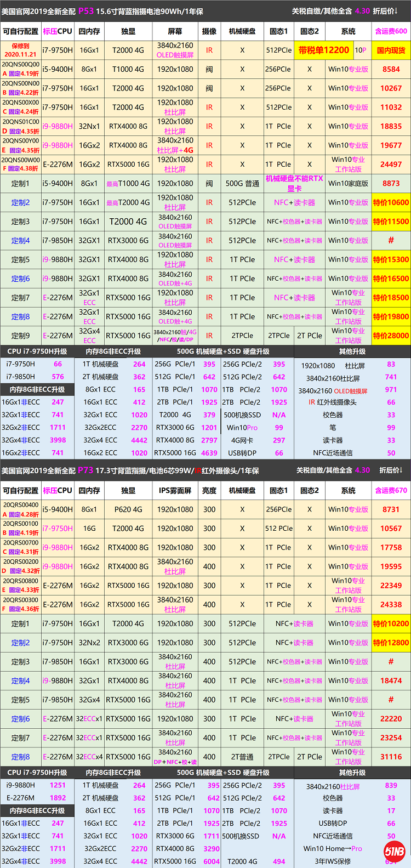Image resolution: width=411 pixels, height=868 pixels.
Task: Click the 保修到 2020.11.21 warranty cell
Action: coord(20,50)
